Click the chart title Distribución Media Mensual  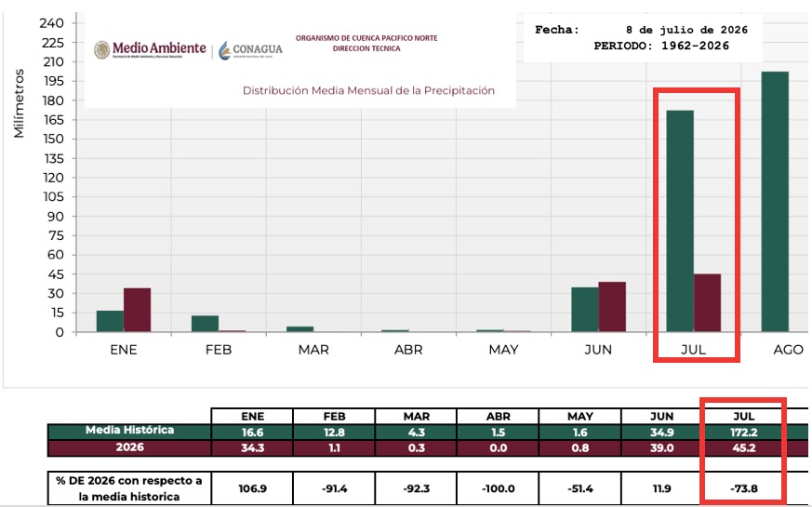pyautogui.click(x=368, y=90)
